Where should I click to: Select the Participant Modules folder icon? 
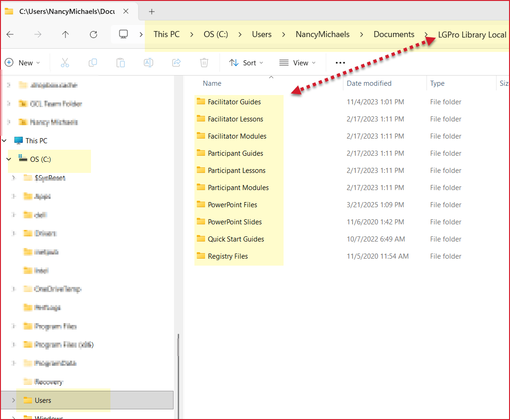[x=201, y=187]
